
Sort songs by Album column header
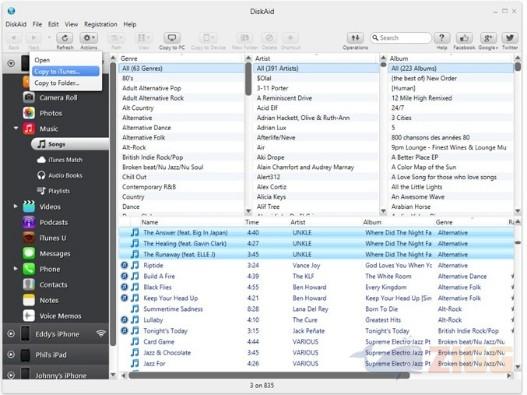[x=372, y=222]
